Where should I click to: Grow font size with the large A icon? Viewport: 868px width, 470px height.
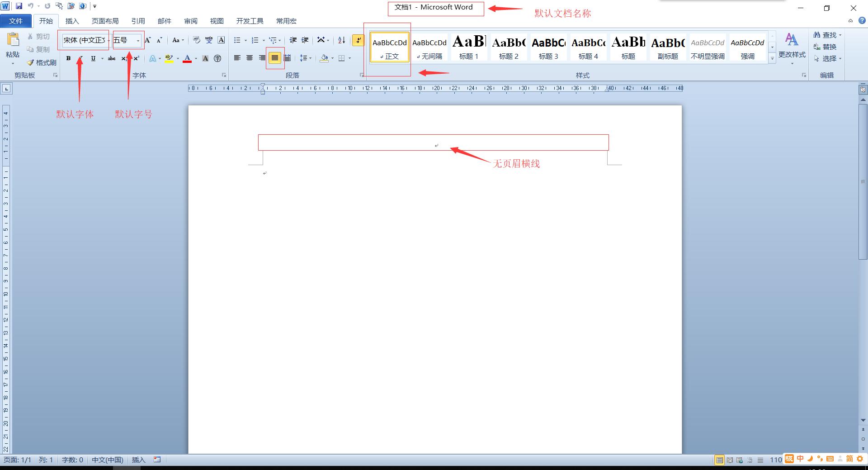point(147,40)
